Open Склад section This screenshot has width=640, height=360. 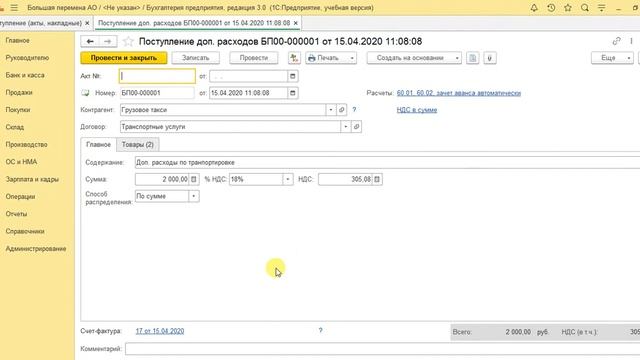click(x=15, y=127)
